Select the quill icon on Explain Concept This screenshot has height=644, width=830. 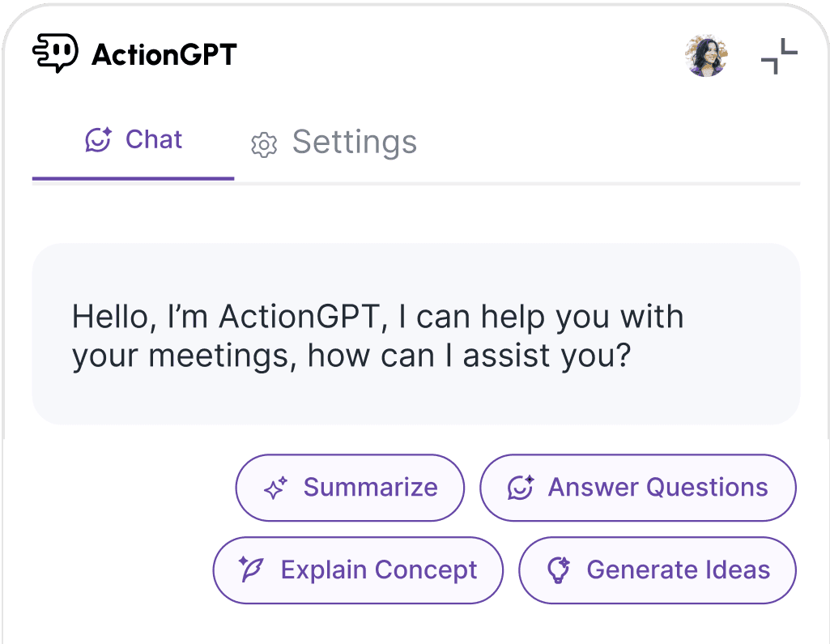[x=251, y=569]
